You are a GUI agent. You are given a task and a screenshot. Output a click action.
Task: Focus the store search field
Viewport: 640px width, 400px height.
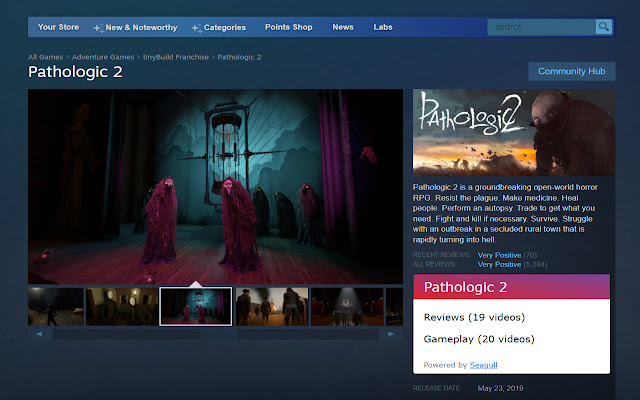coord(541,27)
